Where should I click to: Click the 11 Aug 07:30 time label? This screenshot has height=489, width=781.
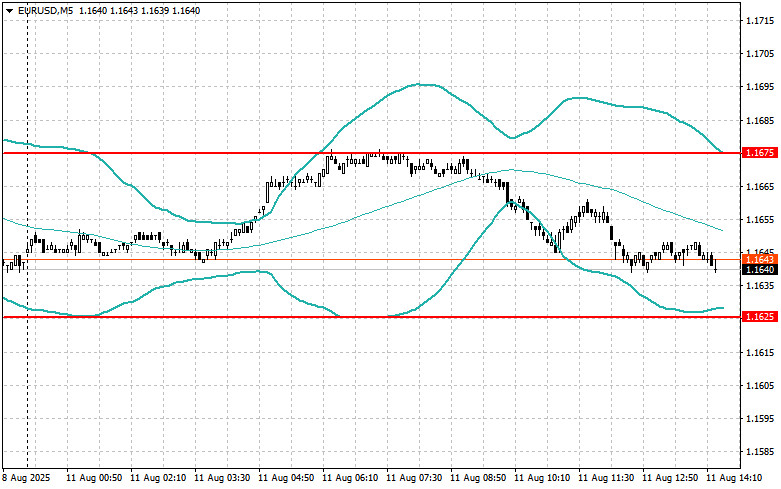click(414, 478)
